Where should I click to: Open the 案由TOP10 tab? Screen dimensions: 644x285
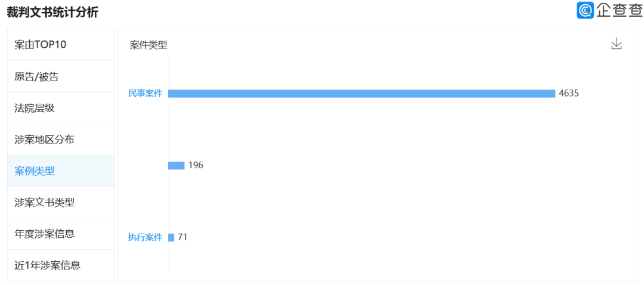point(41,45)
